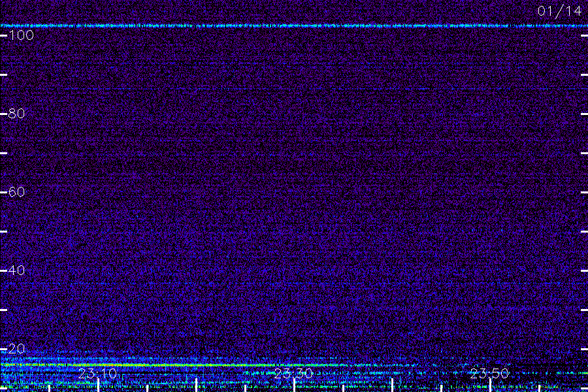Click the 100 frequency axis label
588x392 pixels.
(21, 35)
